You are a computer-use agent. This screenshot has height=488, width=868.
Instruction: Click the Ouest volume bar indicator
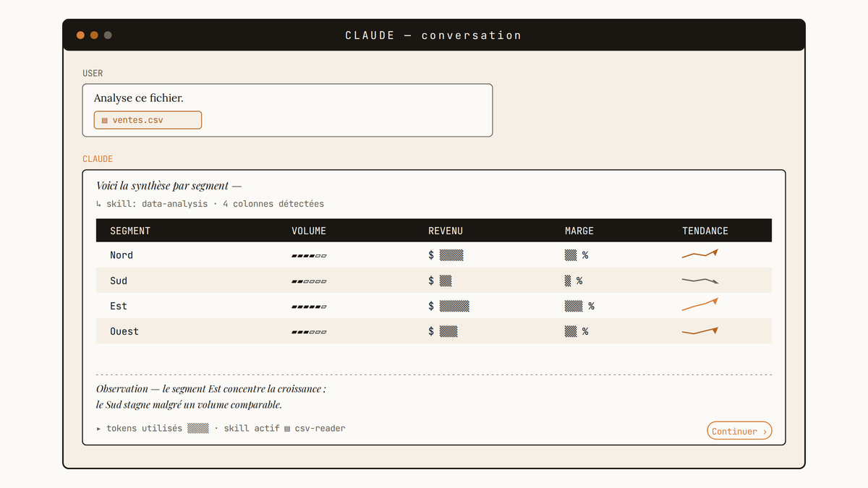[309, 332]
